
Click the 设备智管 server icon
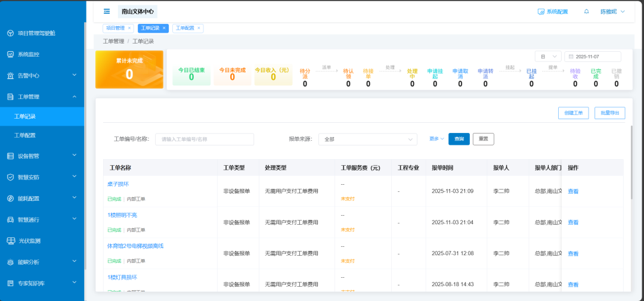pos(11,156)
